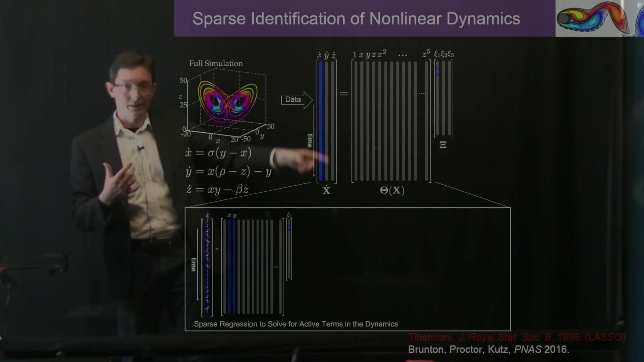Click the 'x y' header in the lower panel

(x=232, y=216)
